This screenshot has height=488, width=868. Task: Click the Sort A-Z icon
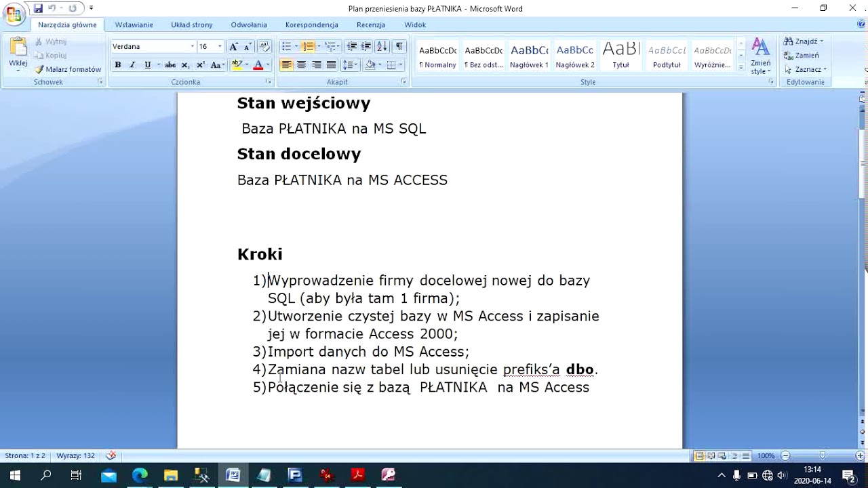point(382,47)
